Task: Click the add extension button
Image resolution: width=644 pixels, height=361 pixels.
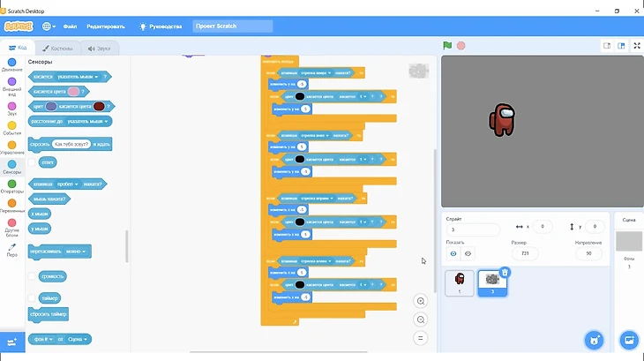Action: click(12, 342)
